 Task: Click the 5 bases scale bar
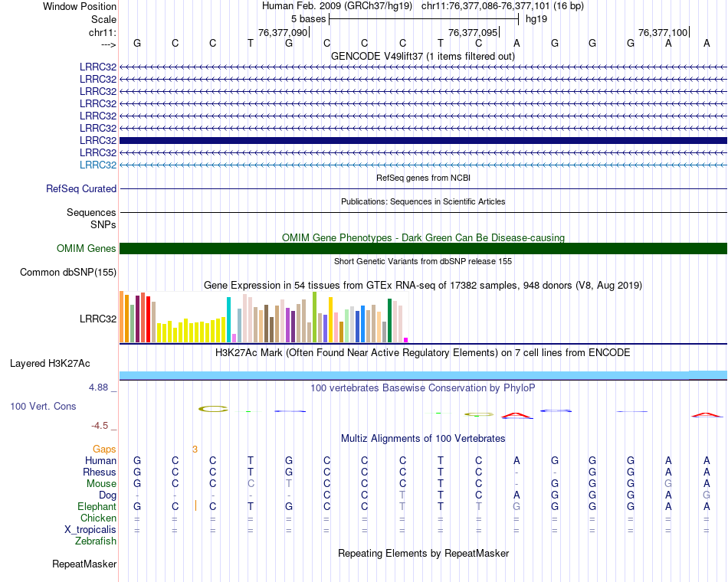click(x=423, y=18)
